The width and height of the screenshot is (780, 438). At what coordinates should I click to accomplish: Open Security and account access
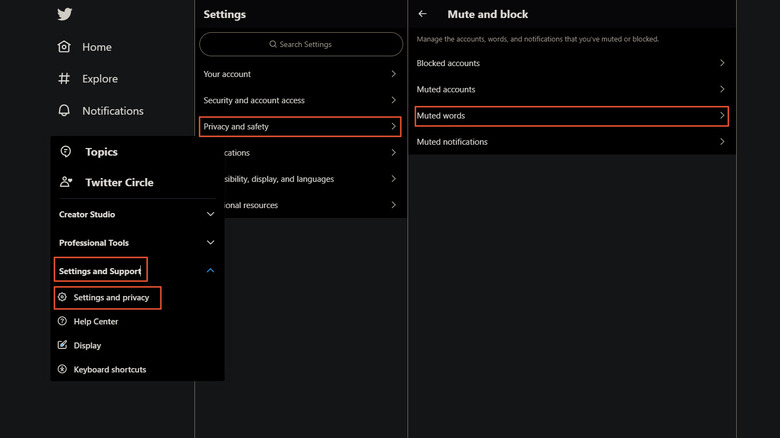click(x=300, y=100)
